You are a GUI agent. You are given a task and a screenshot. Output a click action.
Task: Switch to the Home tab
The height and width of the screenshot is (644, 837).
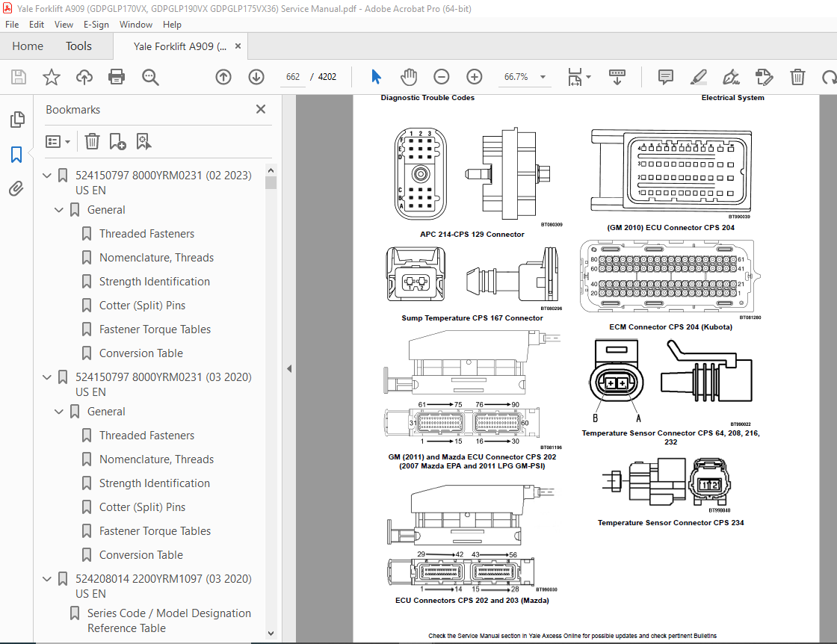pos(28,46)
